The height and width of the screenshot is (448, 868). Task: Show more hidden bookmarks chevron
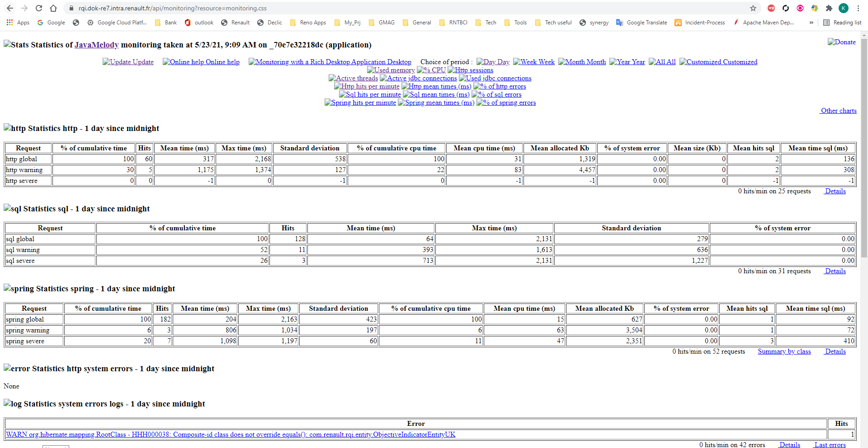[x=811, y=23]
